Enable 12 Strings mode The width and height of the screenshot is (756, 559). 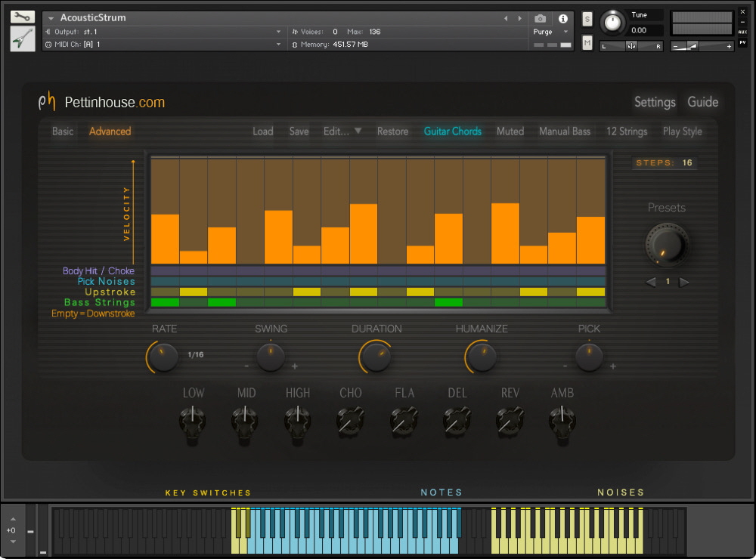coord(626,131)
